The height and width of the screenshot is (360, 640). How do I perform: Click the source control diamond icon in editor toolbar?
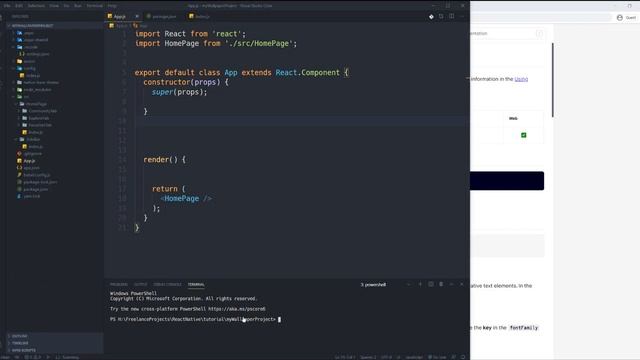click(431, 17)
